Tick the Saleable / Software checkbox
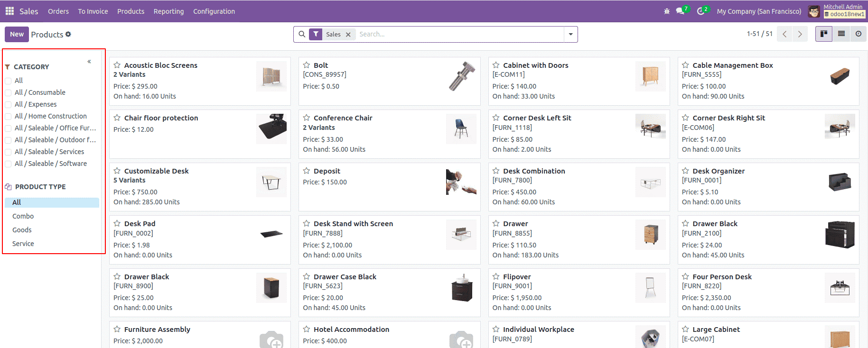The height and width of the screenshot is (348, 868). point(8,164)
